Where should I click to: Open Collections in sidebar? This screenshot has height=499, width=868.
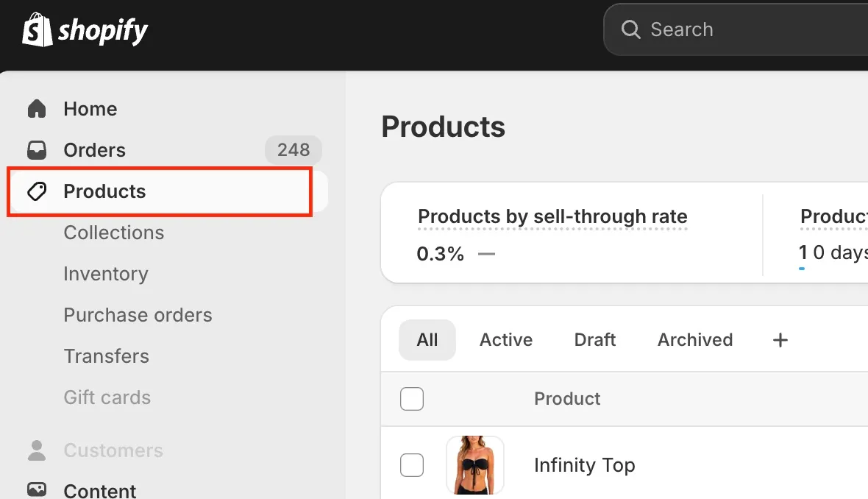click(x=113, y=233)
